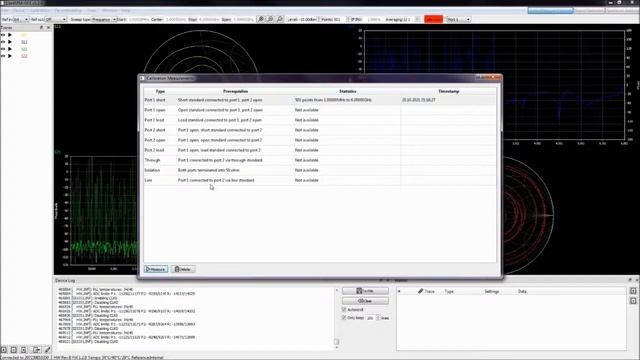
Task: Toggle visibility eye of trace S22
Action: tap(3, 56)
